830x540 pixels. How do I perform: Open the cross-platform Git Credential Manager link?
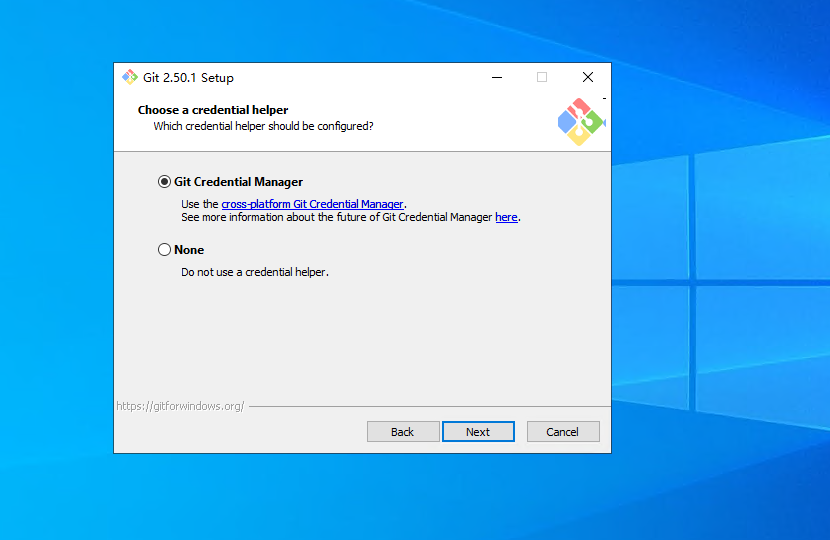[312, 204]
